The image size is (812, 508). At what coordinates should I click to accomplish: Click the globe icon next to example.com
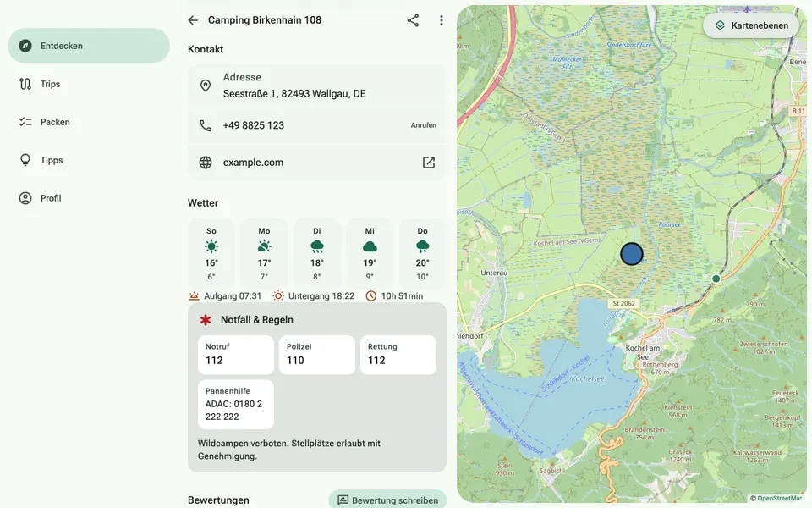coord(206,163)
